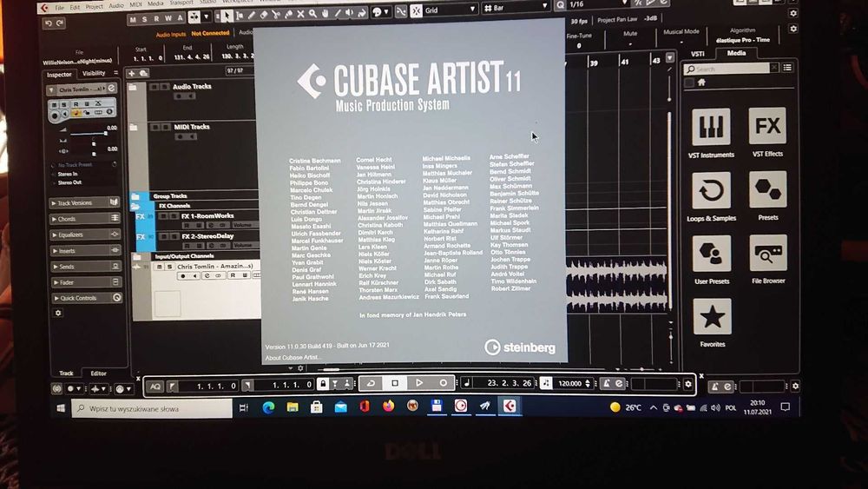Select the Draw pencil tool
Screen dimensions: 868x489
[252, 15]
